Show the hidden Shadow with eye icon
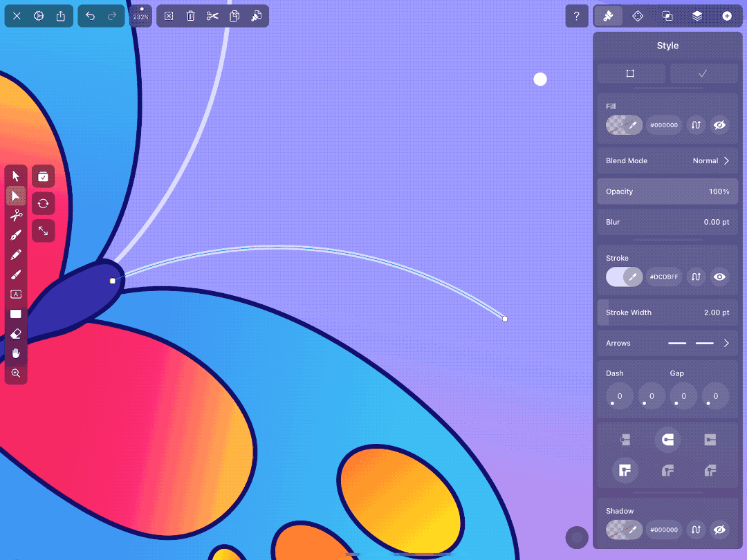Image resolution: width=747 pixels, height=560 pixels. pos(719,530)
